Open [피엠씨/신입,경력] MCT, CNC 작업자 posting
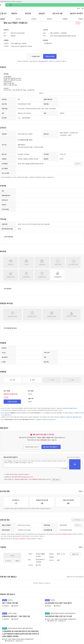Image resolution: width=84 pixels, height=644 pixels. [x=16, y=616]
